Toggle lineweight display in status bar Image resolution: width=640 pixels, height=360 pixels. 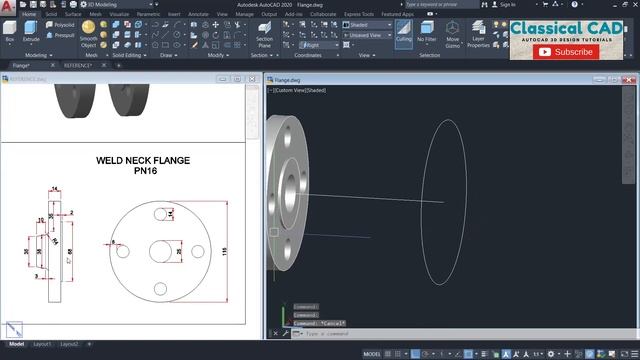click(x=484, y=354)
